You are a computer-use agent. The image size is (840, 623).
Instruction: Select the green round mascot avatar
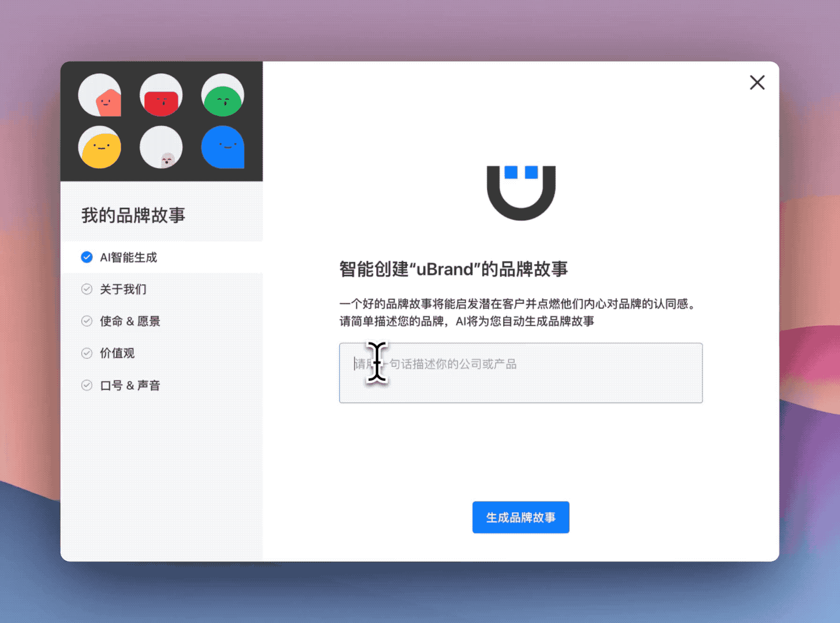[223, 95]
